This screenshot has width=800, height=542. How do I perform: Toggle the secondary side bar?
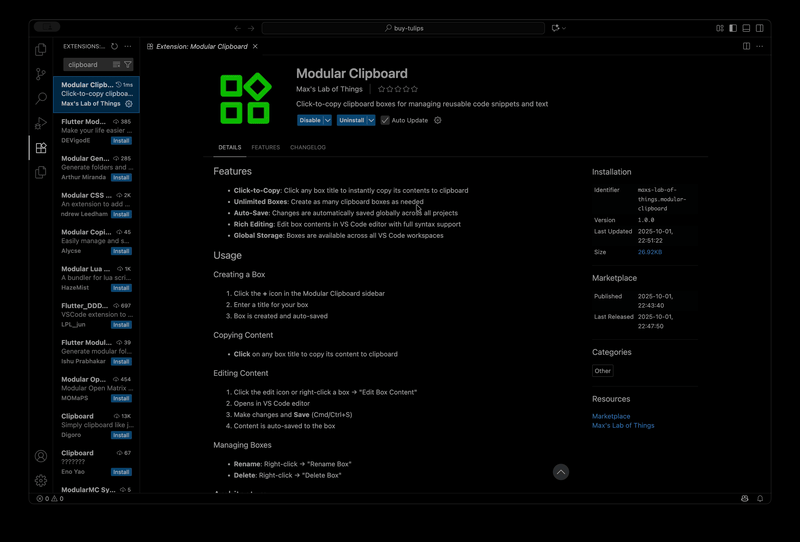760,28
